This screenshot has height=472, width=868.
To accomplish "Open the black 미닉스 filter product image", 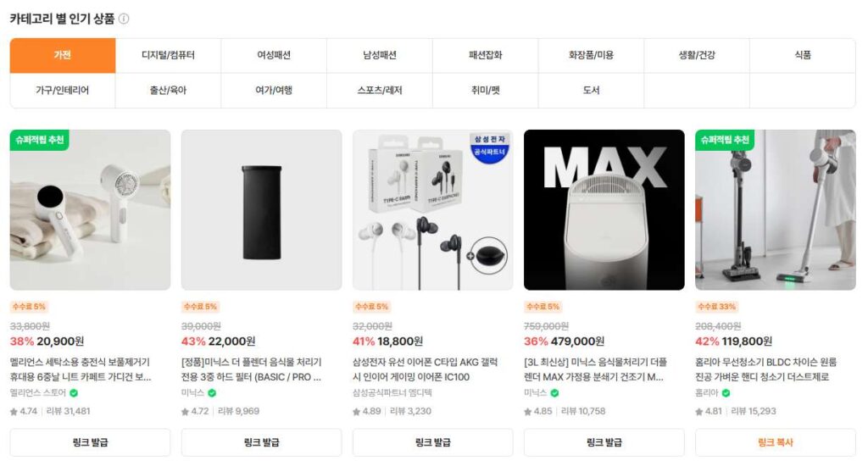I will [261, 209].
